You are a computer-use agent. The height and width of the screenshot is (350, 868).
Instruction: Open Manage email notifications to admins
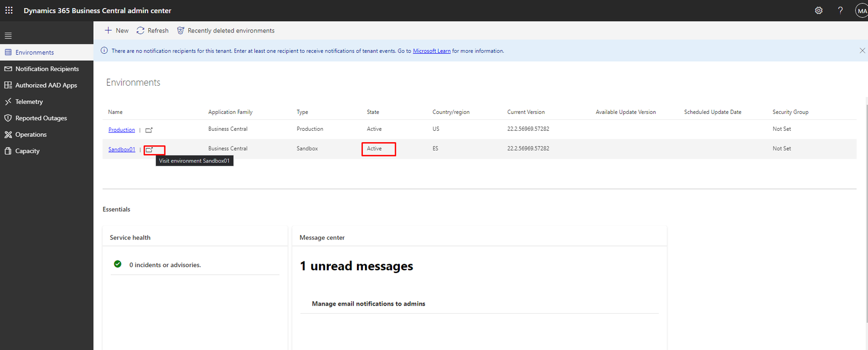coord(368,304)
